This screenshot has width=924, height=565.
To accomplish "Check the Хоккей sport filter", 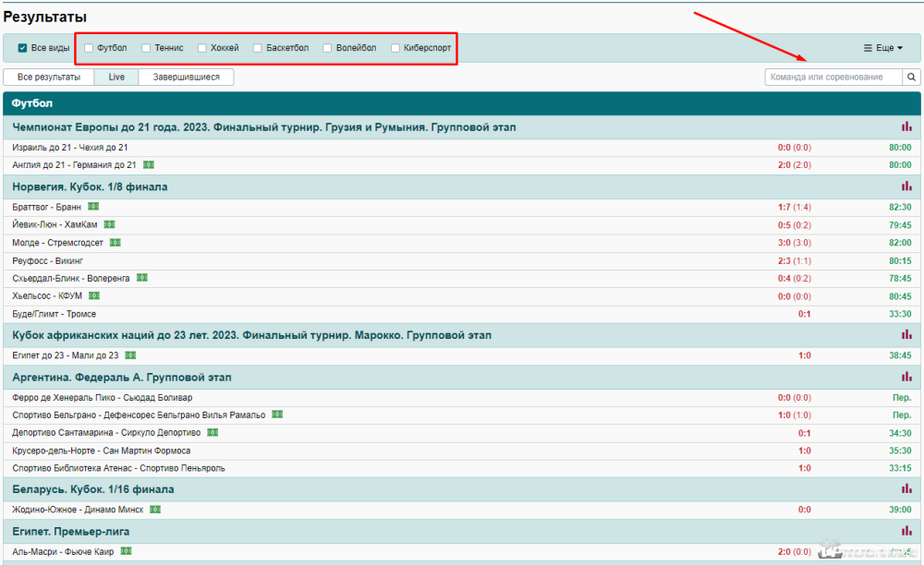I will click(202, 48).
